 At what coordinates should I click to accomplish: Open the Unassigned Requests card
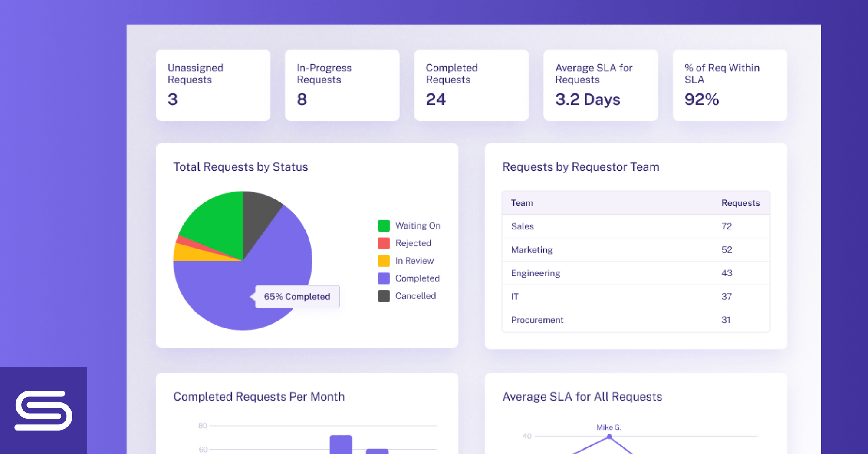[213, 85]
